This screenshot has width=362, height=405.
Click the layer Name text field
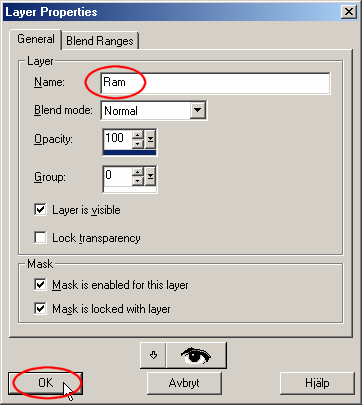[215, 83]
